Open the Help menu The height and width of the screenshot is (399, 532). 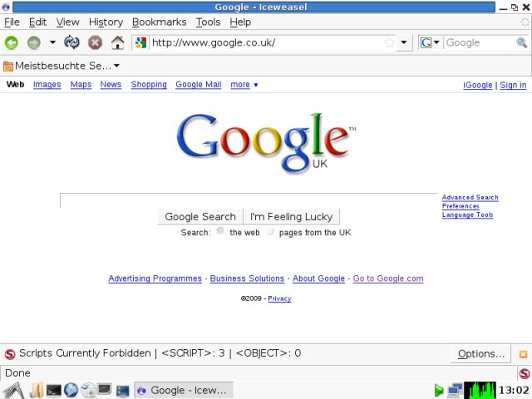[x=240, y=22]
